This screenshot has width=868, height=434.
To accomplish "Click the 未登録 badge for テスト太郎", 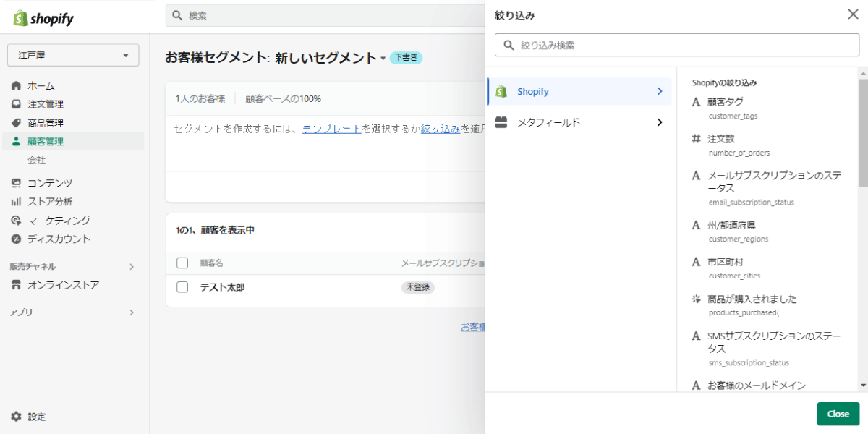I will 418,287.
